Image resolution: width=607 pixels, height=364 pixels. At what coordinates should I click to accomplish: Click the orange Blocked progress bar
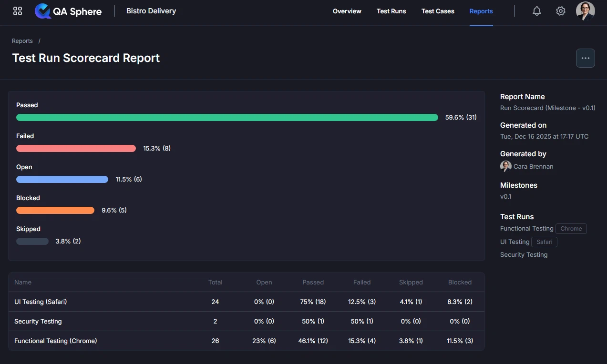[x=55, y=210]
